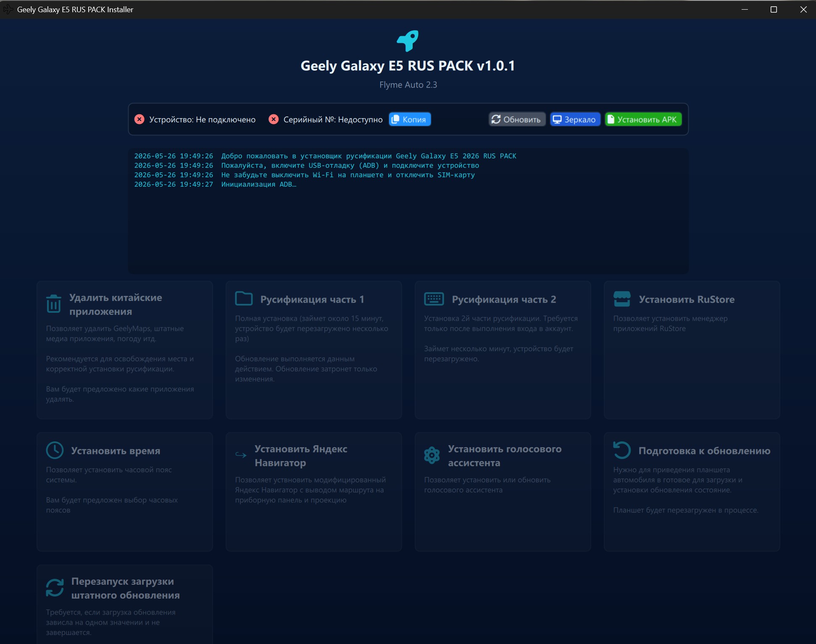The image size is (816, 644).
Task: Click the rocket logo icon
Action: tap(408, 41)
